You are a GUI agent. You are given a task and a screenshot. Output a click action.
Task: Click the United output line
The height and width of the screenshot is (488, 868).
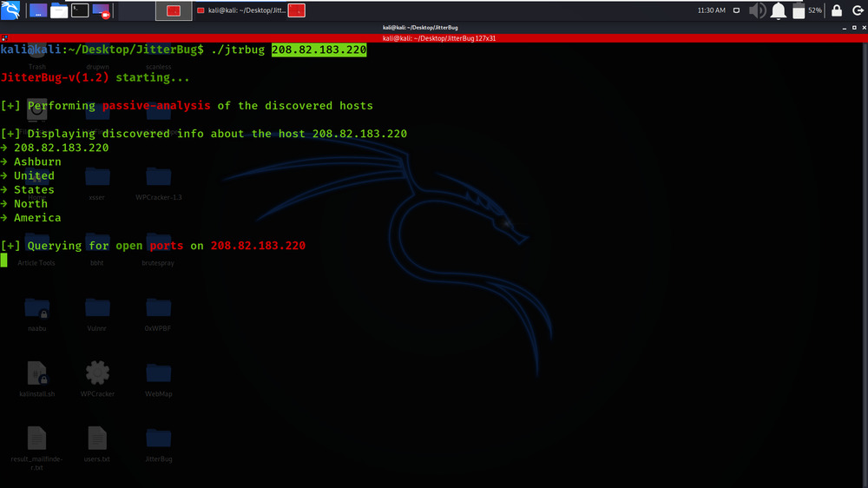pos(27,175)
